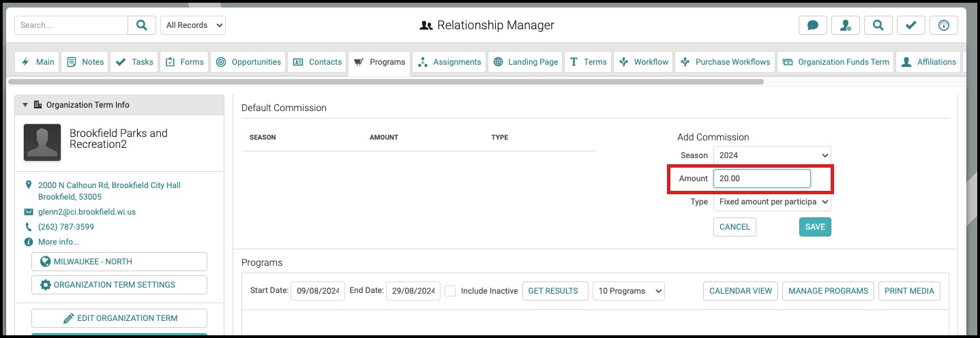The width and height of the screenshot is (980, 338).
Task: Click the globe icon on Milwaukee - North button
Action: [x=46, y=262]
